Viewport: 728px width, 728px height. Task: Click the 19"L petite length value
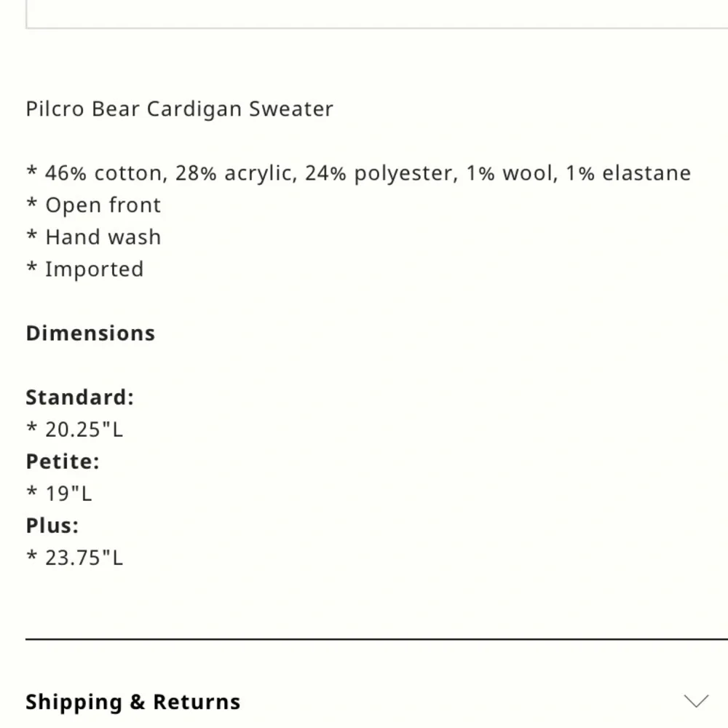coord(68,494)
